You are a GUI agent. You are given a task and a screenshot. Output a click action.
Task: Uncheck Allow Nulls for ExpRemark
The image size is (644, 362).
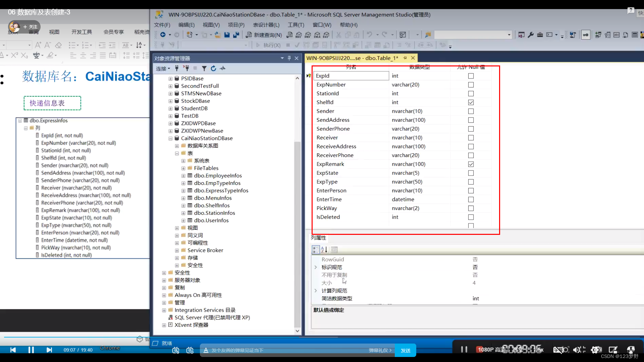(x=471, y=164)
